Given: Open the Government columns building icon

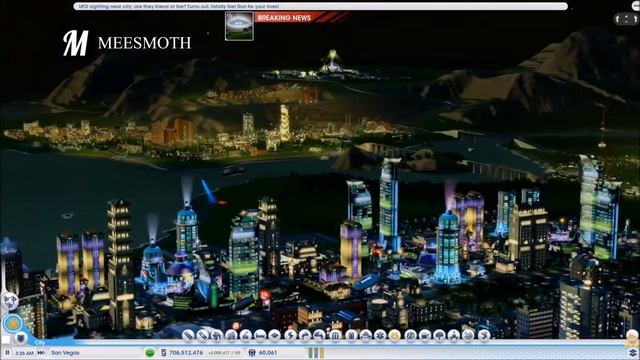Looking at the screenshot, I should [335, 336].
